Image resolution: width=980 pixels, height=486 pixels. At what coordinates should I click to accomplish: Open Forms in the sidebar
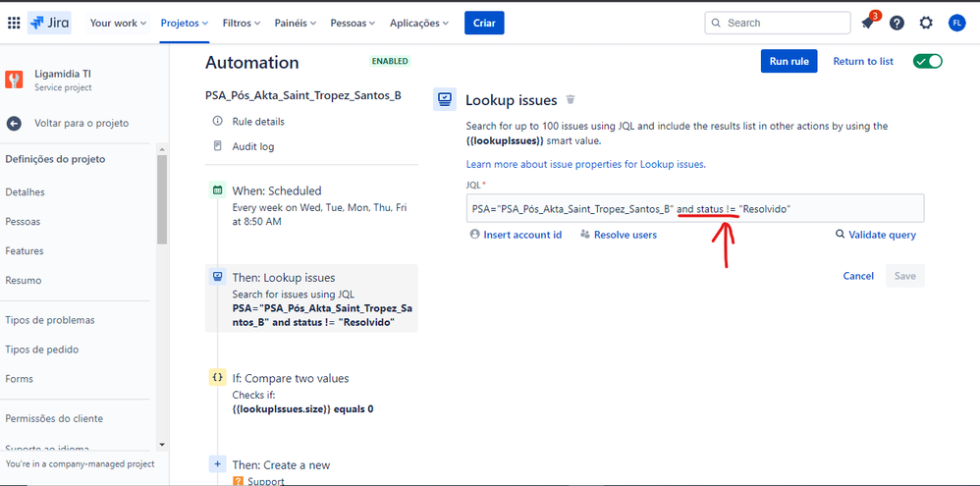click(20, 379)
